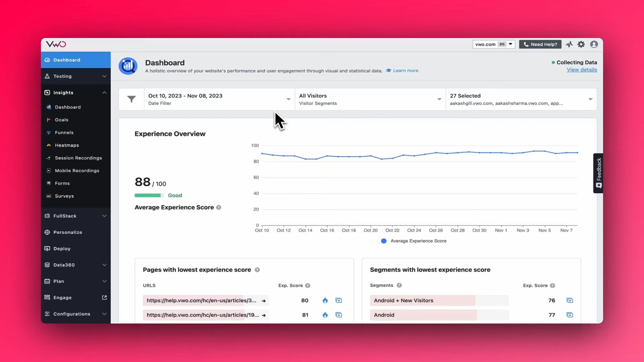Open the filter funnel icon above Experience Overview
Screen dimensions: 644x362
point(131,99)
